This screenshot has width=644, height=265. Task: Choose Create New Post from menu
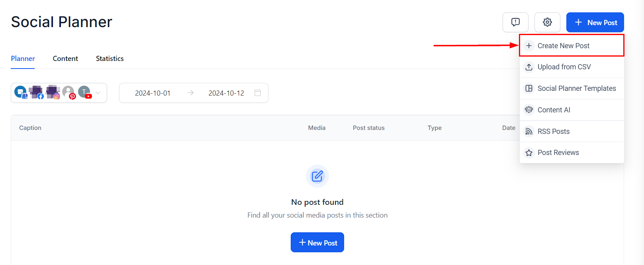(x=563, y=46)
